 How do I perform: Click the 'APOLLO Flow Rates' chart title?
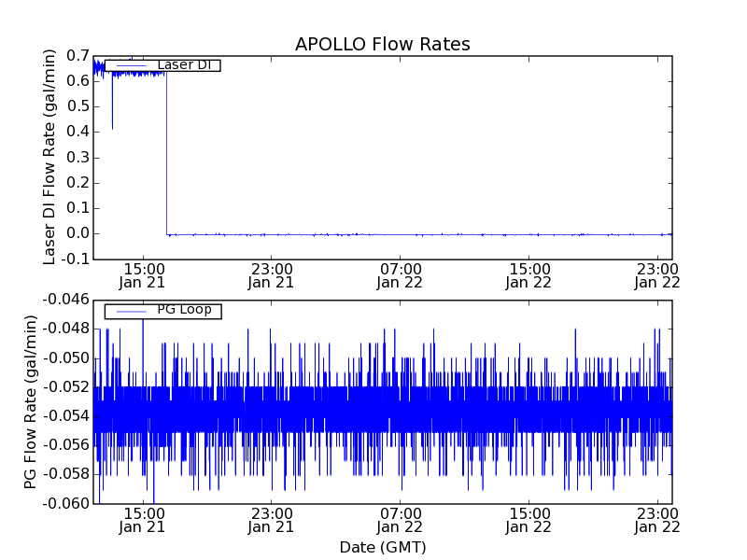pos(383,44)
